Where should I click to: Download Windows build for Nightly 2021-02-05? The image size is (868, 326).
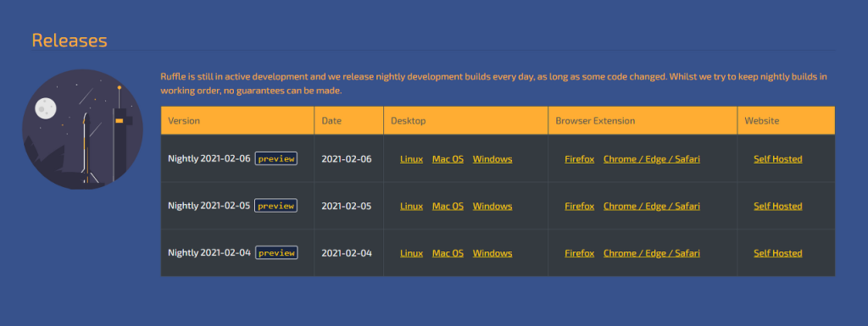[x=492, y=206]
